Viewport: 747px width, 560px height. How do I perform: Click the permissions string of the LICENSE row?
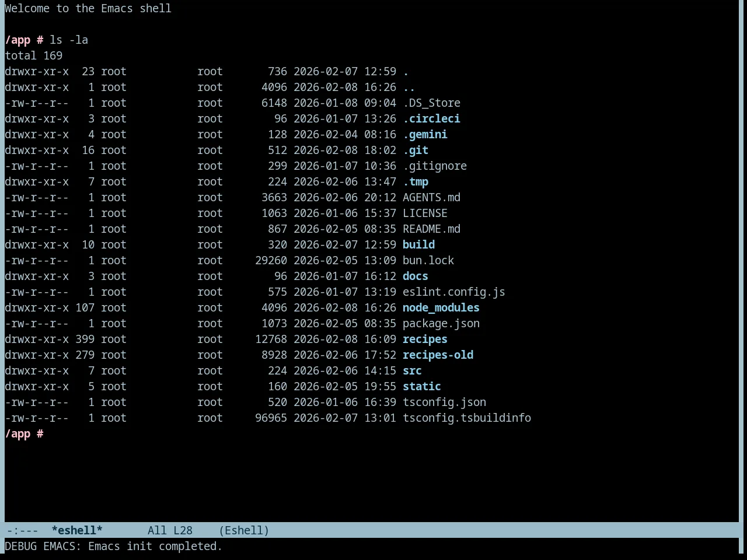pyautogui.click(x=37, y=213)
